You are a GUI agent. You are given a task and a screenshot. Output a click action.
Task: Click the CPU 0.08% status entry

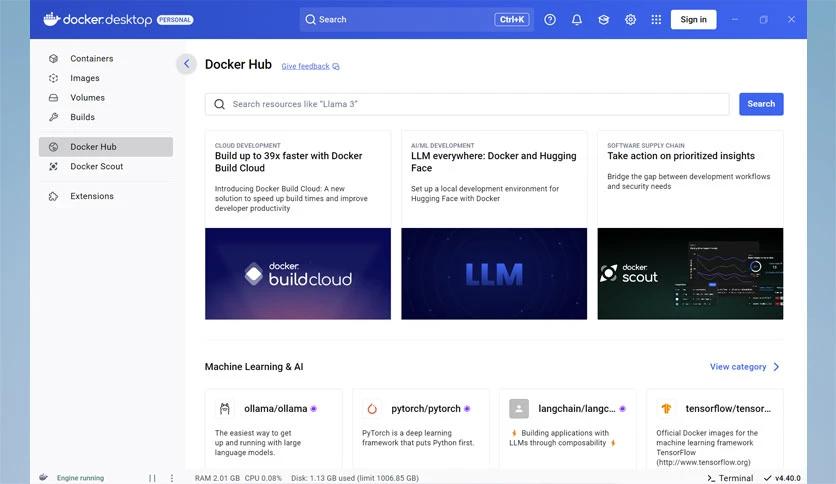pyautogui.click(x=263, y=478)
